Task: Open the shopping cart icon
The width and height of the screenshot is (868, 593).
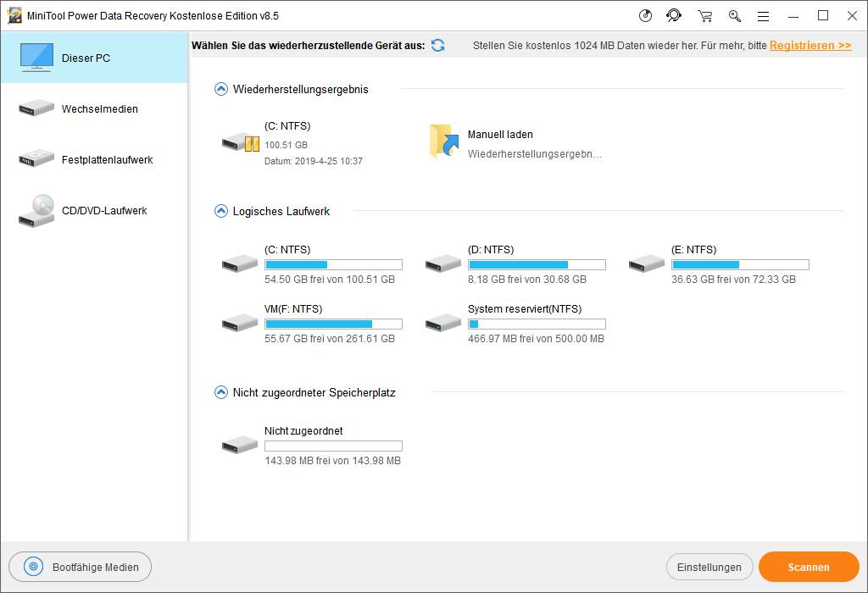Action: point(704,16)
